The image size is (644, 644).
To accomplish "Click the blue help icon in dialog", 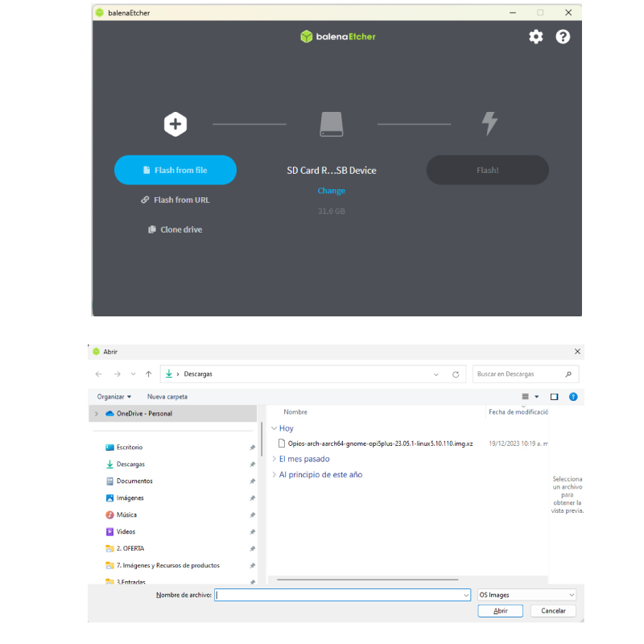I will [x=573, y=397].
